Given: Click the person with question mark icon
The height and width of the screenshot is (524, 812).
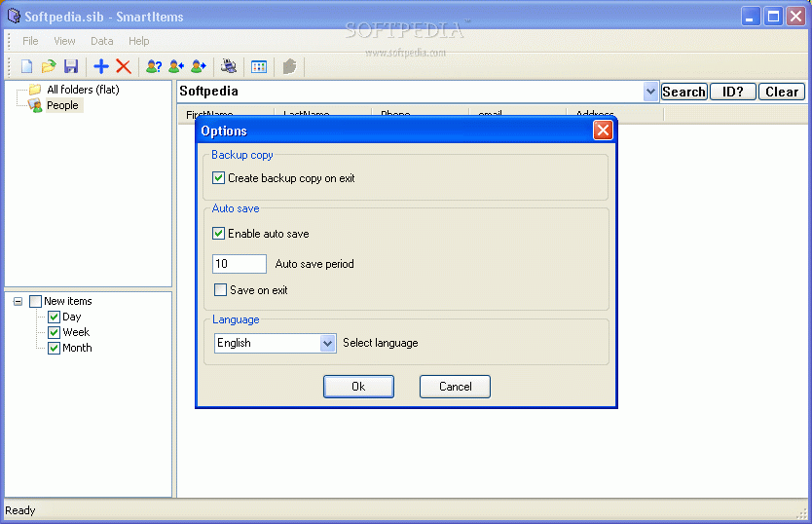Looking at the screenshot, I should point(153,66).
